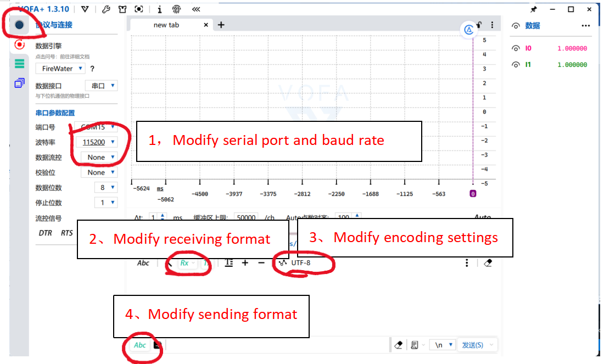Click the blue stacked-windows sidebar icon
This screenshot has height=364, width=604.
coord(20,83)
